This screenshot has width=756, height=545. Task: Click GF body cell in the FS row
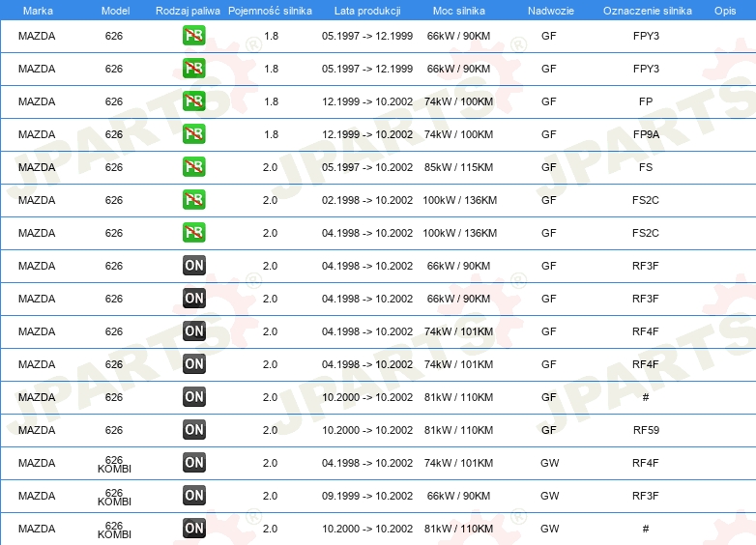pyautogui.click(x=549, y=167)
